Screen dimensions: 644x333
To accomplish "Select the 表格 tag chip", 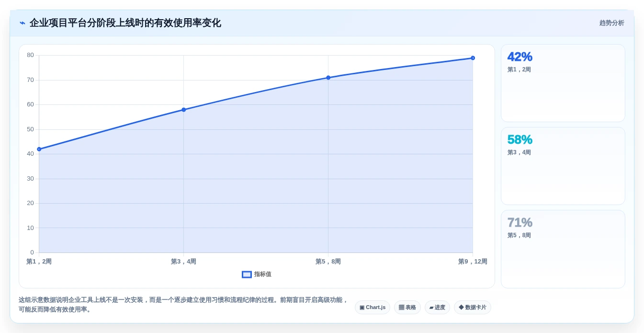I will click(407, 308).
